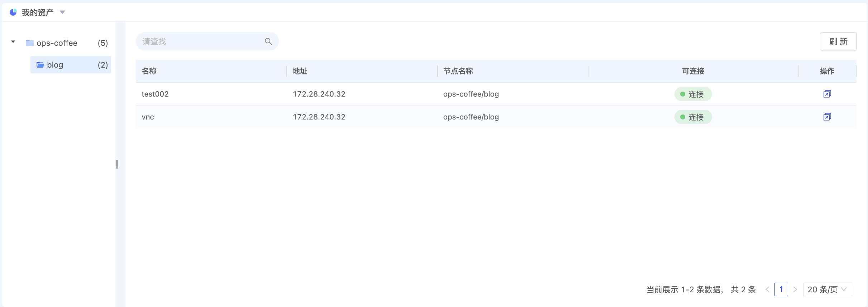
Task: Click the 名称 column header
Action: [149, 71]
